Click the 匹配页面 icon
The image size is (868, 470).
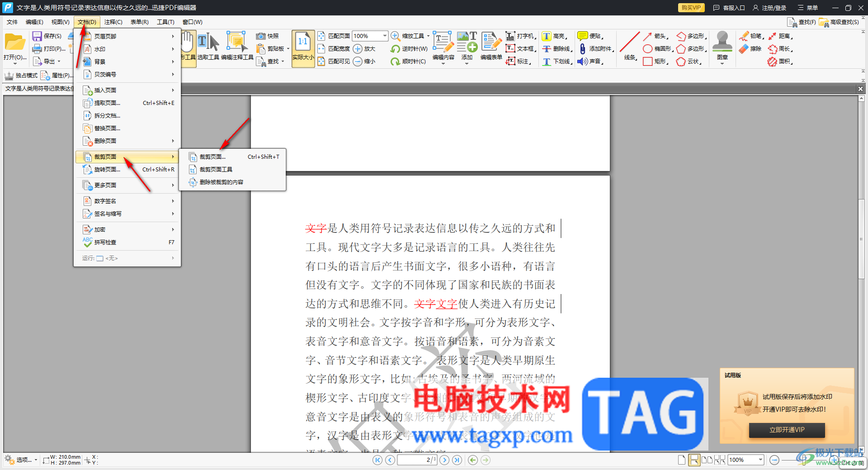[x=321, y=36]
